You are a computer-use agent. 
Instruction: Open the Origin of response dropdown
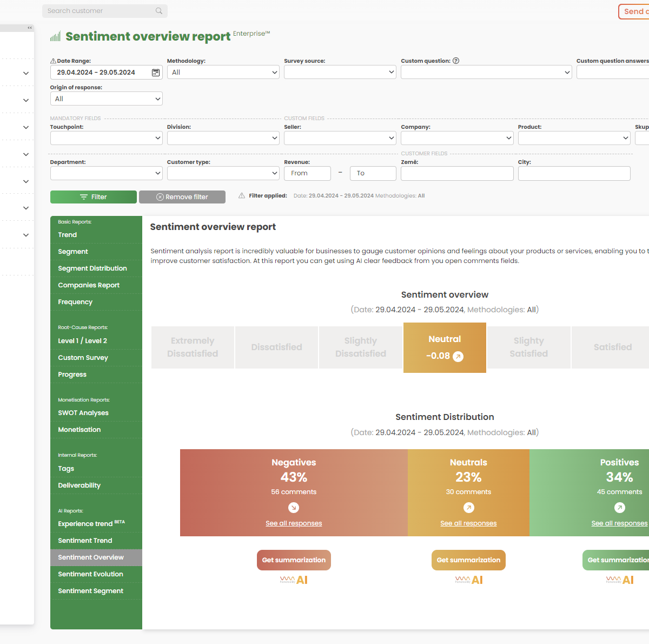(x=106, y=98)
